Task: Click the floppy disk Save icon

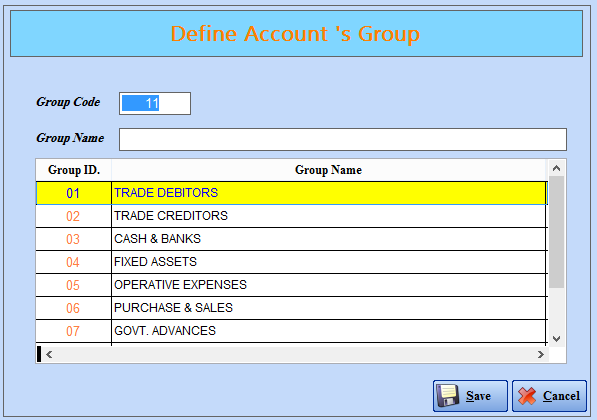Action: pos(448,396)
